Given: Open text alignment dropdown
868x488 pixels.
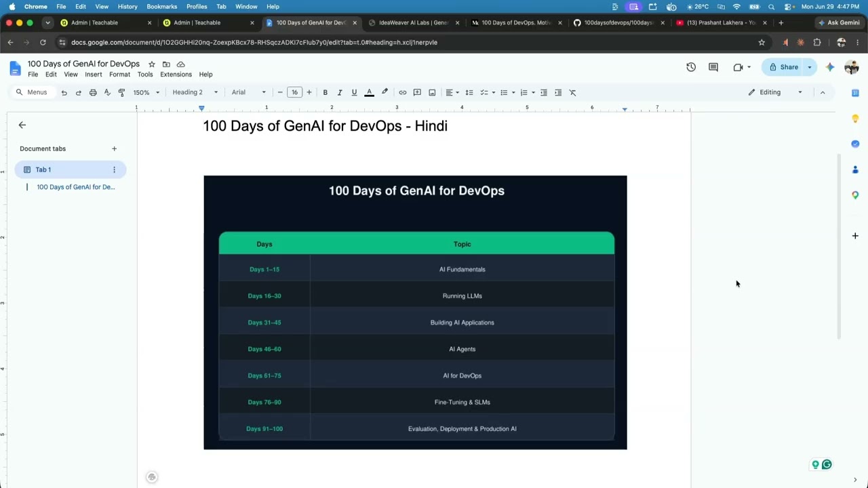Looking at the screenshot, I should [452, 92].
